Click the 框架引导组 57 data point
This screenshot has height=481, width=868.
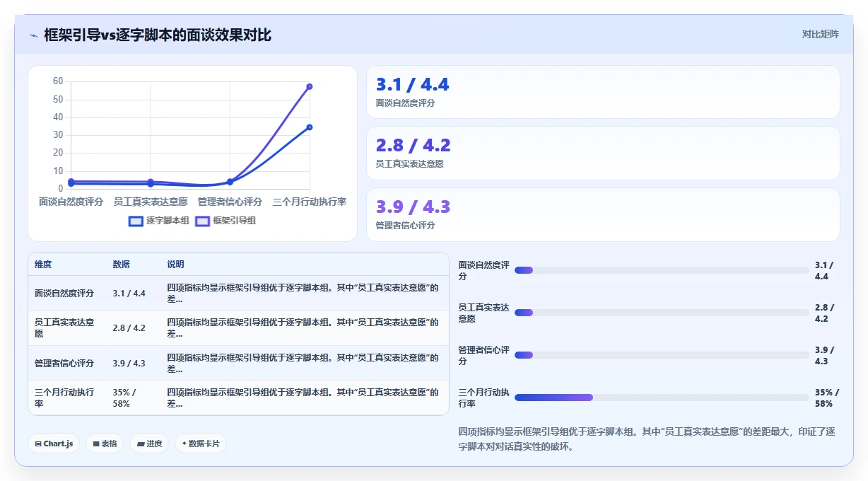click(x=310, y=87)
